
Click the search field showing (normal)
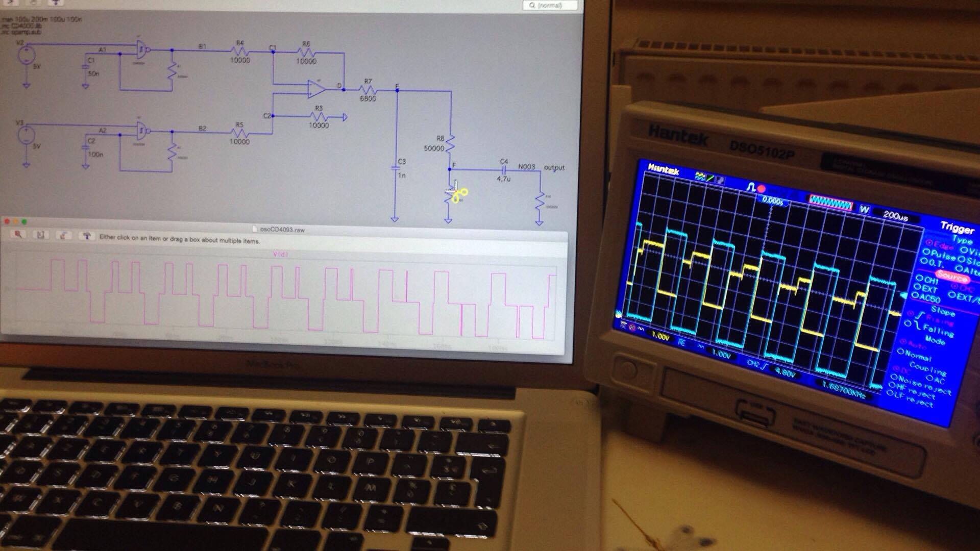[550, 5]
